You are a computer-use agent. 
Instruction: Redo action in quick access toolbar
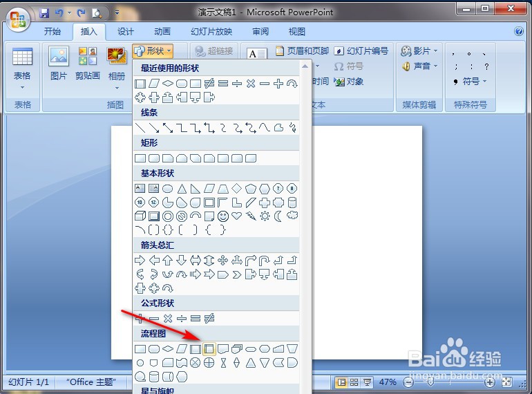(x=81, y=13)
